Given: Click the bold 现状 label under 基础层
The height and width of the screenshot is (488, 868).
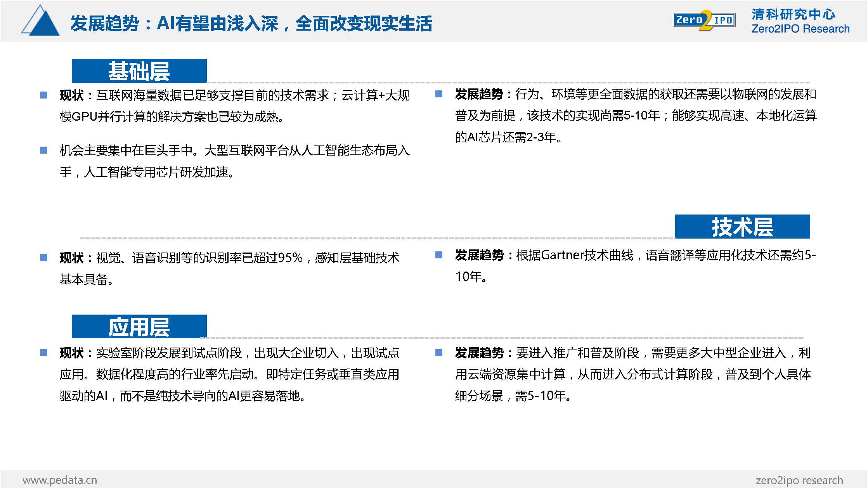Looking at the screenshot, I should 72,95.
